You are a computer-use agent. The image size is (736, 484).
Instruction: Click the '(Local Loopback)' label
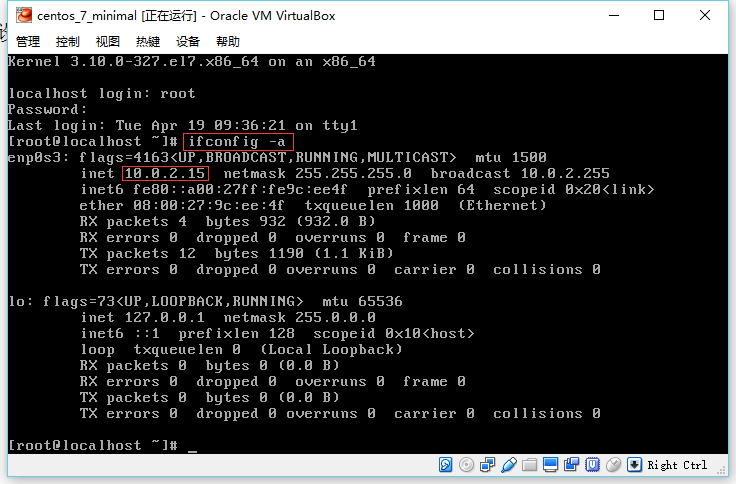(331, 349)
